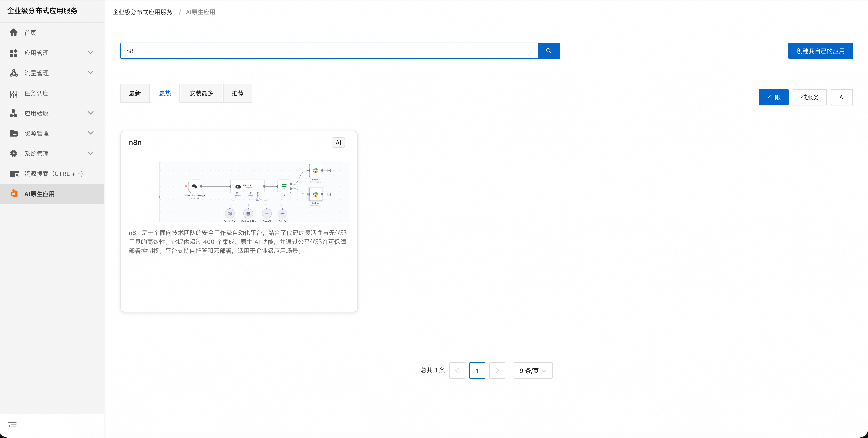Screen dimensions: 868x438
Task: Select the 微服务 filter option
Action: pos(809,97)
